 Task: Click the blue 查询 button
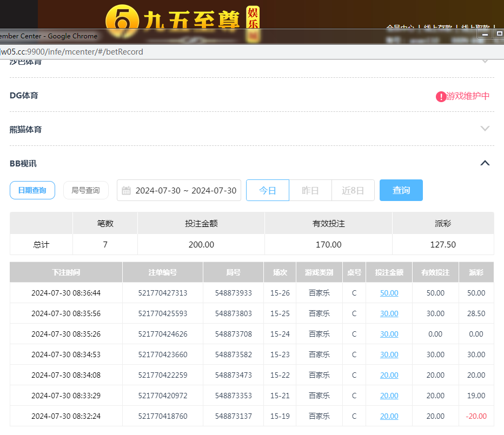click(x=401, y=190)
